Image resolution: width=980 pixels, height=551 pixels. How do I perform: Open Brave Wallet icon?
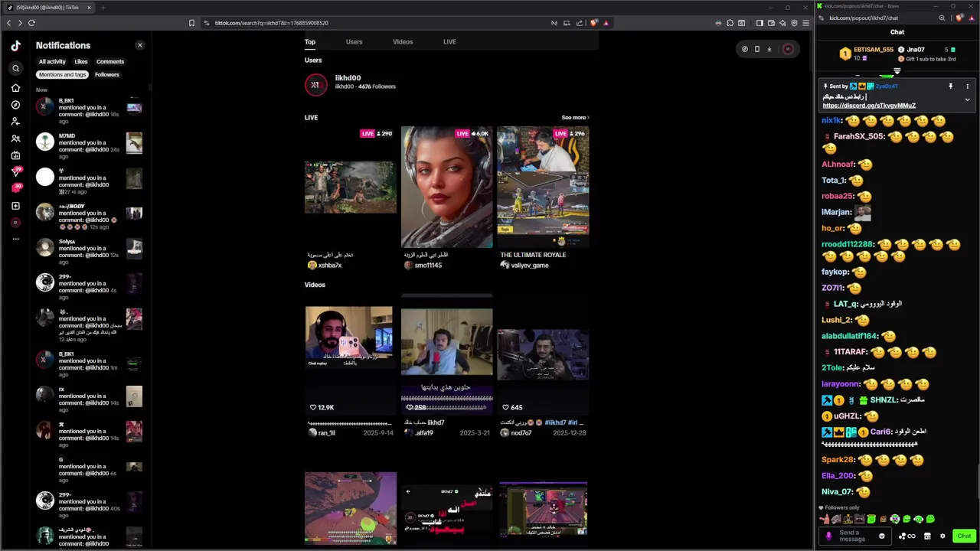point(771,23)
